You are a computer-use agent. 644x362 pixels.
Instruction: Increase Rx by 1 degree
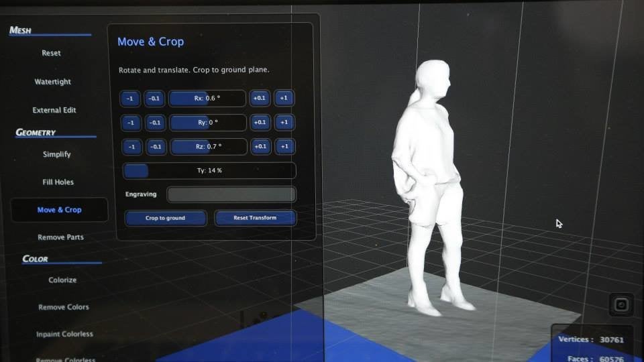click(284, 98)
